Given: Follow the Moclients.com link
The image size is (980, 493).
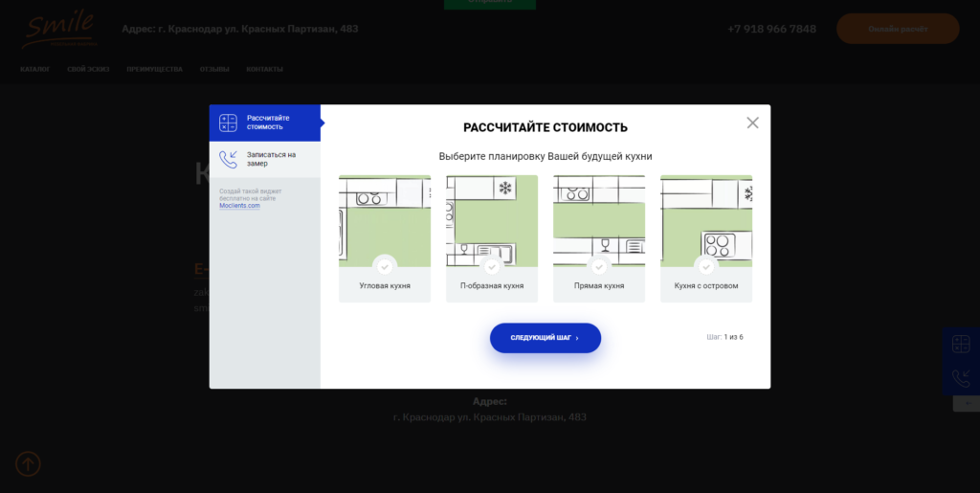Looking at the screenshot, I should pyautogui.click(x=239, y=206).
